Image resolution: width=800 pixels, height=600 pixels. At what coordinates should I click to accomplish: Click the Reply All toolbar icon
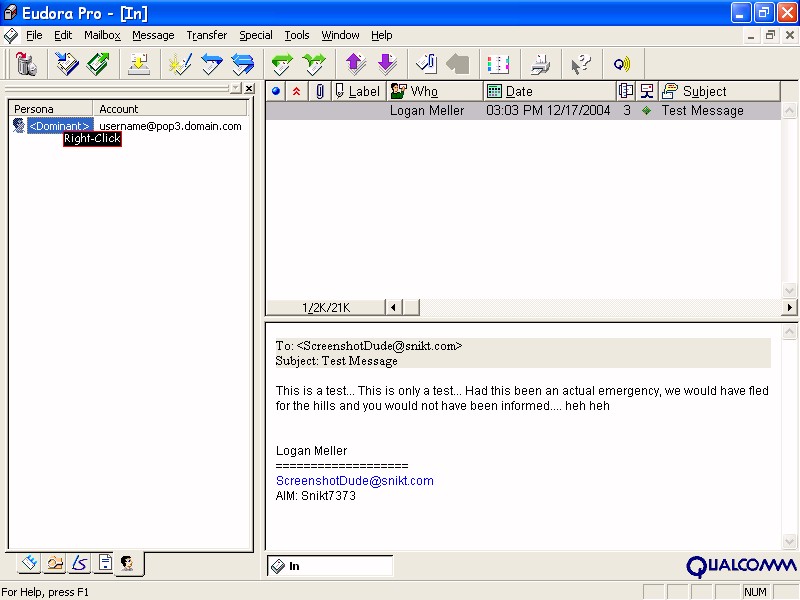(x=243, y=64)
